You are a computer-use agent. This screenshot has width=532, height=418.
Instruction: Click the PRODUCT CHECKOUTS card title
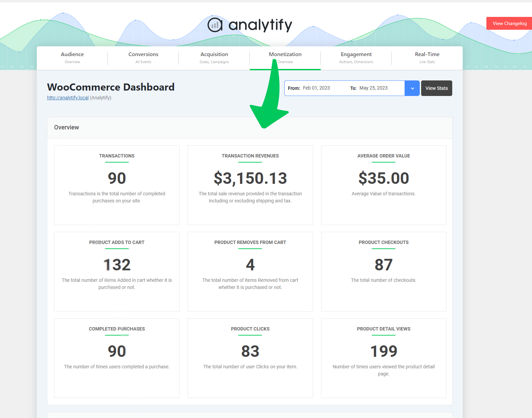click(384, 242)
